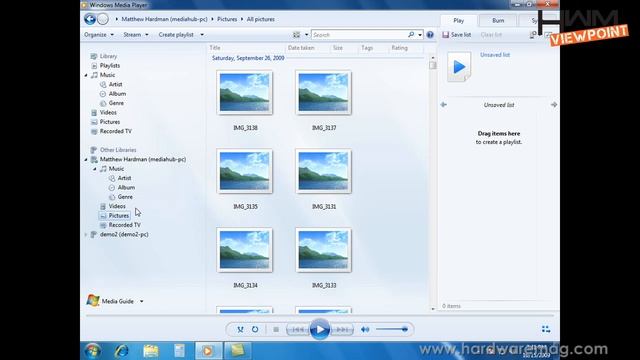The image size is (640, 360).
Task: Select Album under local Music
Action: 117,94
